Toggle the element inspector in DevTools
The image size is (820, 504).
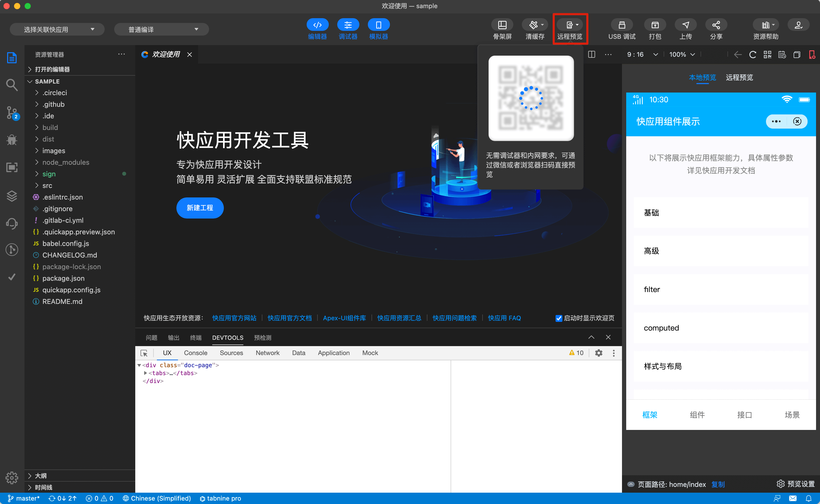tap(144, 353)
